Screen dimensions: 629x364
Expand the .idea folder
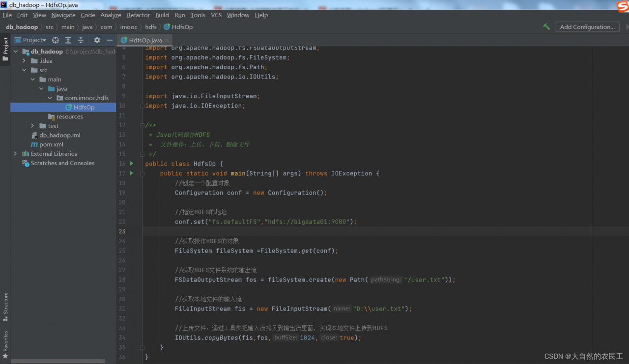[24, 61]
